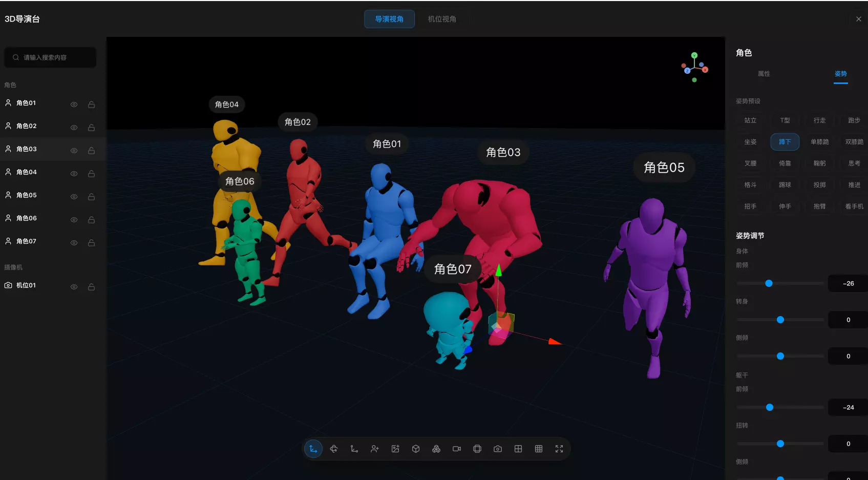
Task: Click the snapshot camera icon
Action: click(498, 449)
